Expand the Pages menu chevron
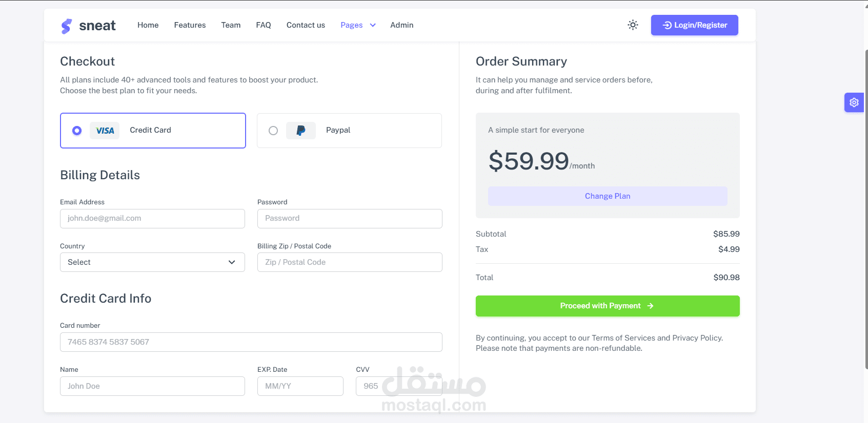The image size is (868, 423). [x=373, y=25]
